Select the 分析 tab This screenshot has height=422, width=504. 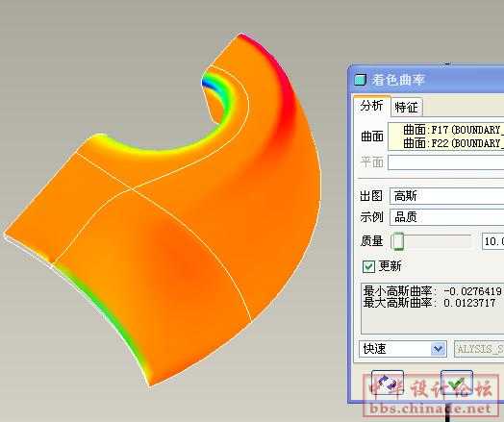click(372, 106)
